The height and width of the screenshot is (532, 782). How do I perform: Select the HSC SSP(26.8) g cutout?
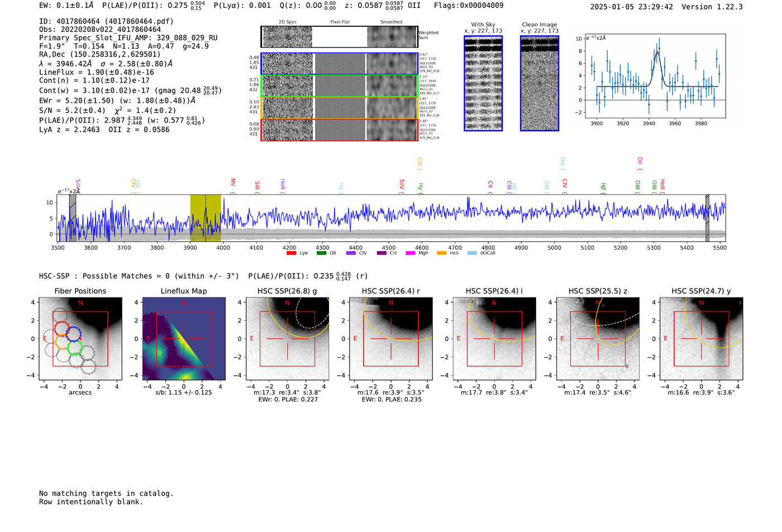288,339
